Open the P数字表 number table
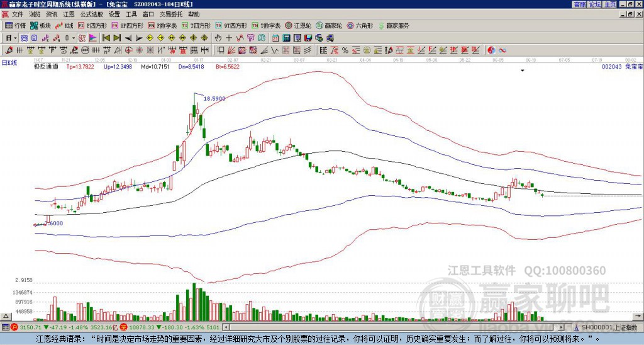The image size is (644, 345). click(163, 25)
